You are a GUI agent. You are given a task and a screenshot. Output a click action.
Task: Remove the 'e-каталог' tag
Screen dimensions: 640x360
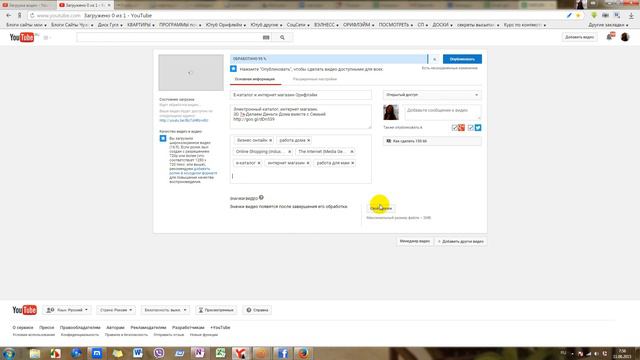point(259,163)
